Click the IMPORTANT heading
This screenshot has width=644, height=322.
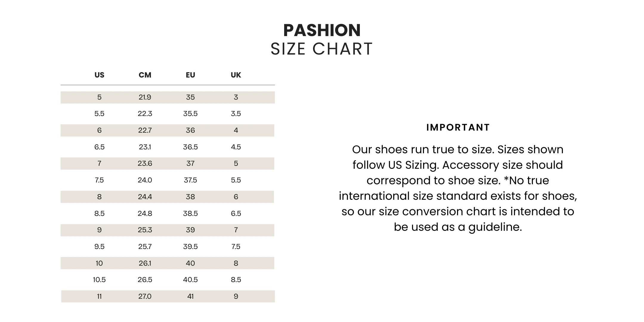click(458, 127)
